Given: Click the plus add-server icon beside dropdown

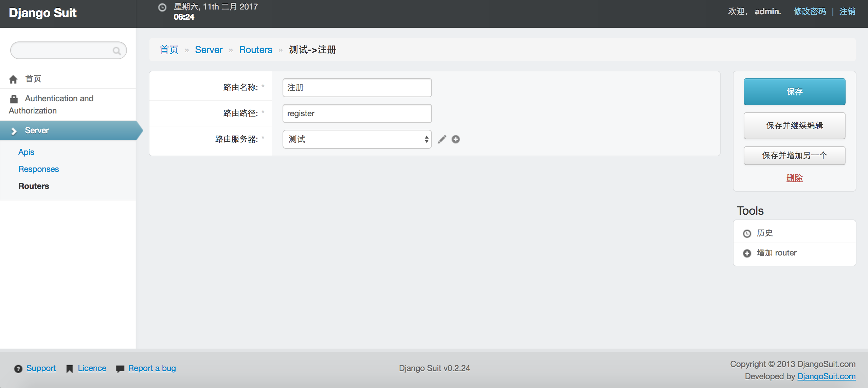Looking at the screenshot, I should [456, 139].
